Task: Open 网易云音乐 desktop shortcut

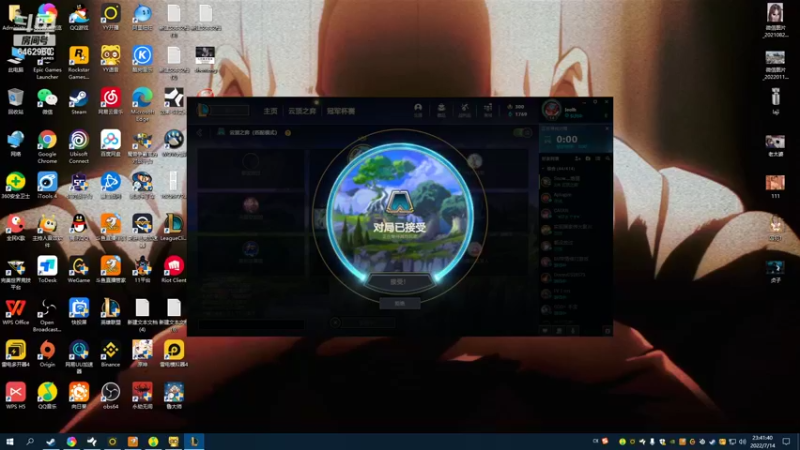Action: [110, 101]
